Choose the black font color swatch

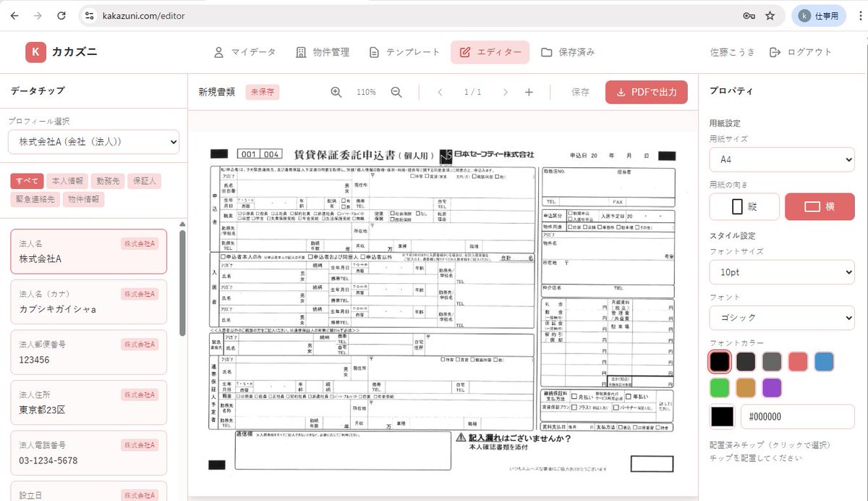click(x=719, y=361)
